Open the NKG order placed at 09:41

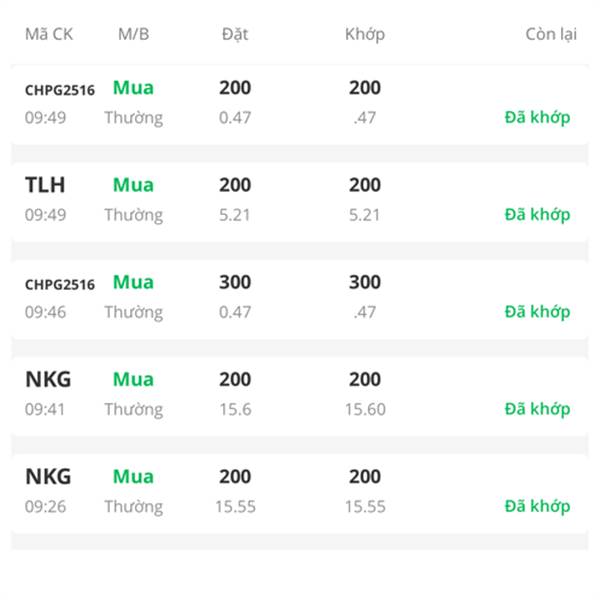pyautogui.click(x=48, y=379)
